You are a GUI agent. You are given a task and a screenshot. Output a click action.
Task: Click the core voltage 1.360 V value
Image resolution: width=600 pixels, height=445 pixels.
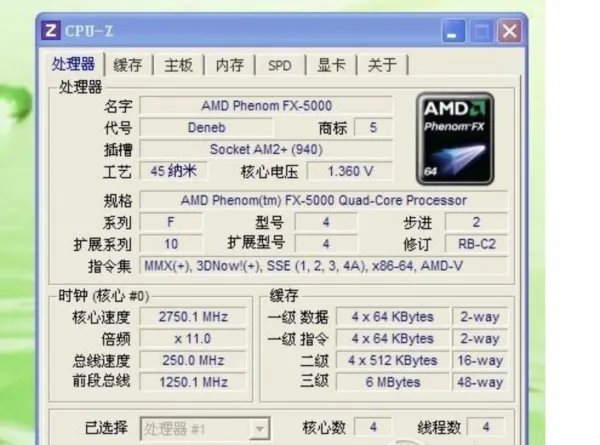coord(350,171)
